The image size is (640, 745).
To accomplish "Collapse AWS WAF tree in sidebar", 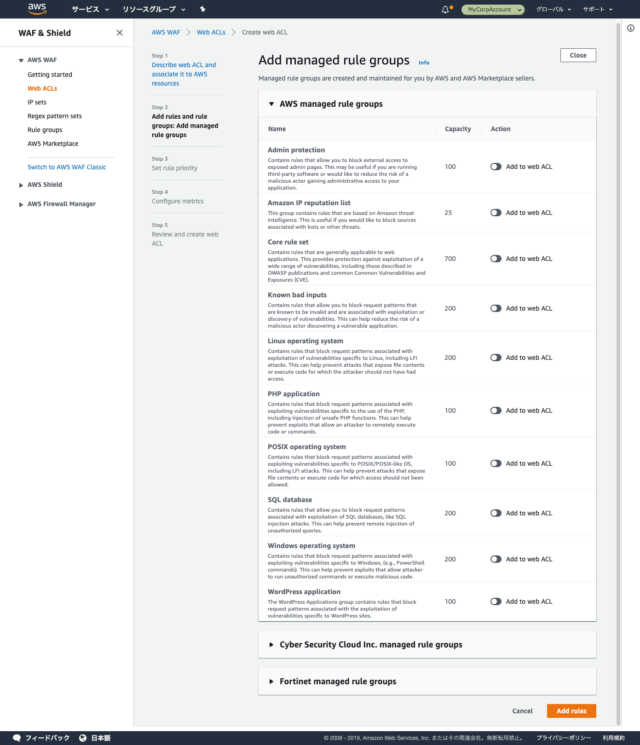I will point(21,60).
